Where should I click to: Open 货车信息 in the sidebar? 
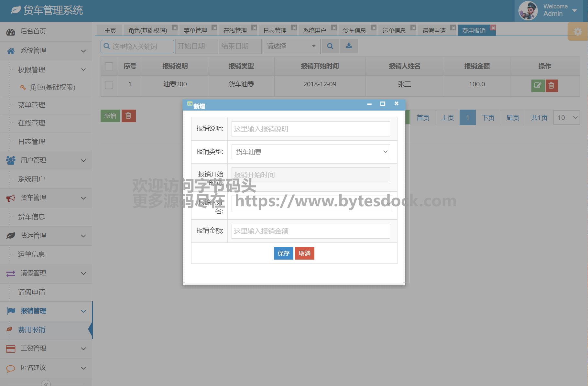pos(31,217)
